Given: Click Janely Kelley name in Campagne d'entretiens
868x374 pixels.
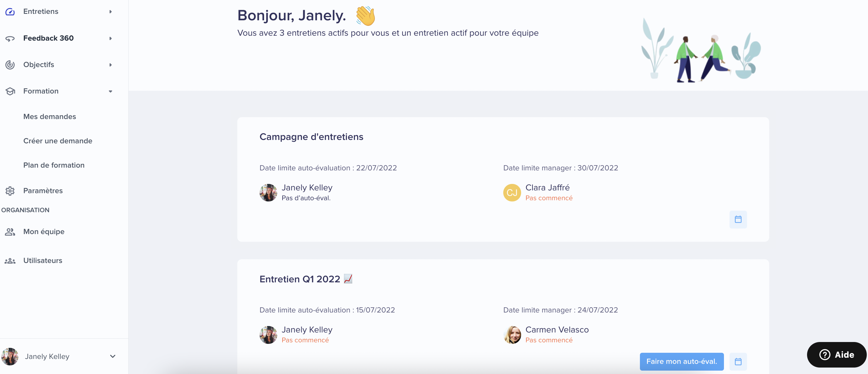Looking at the screenshot, I should pyautogui.click(x=307, y=188).
